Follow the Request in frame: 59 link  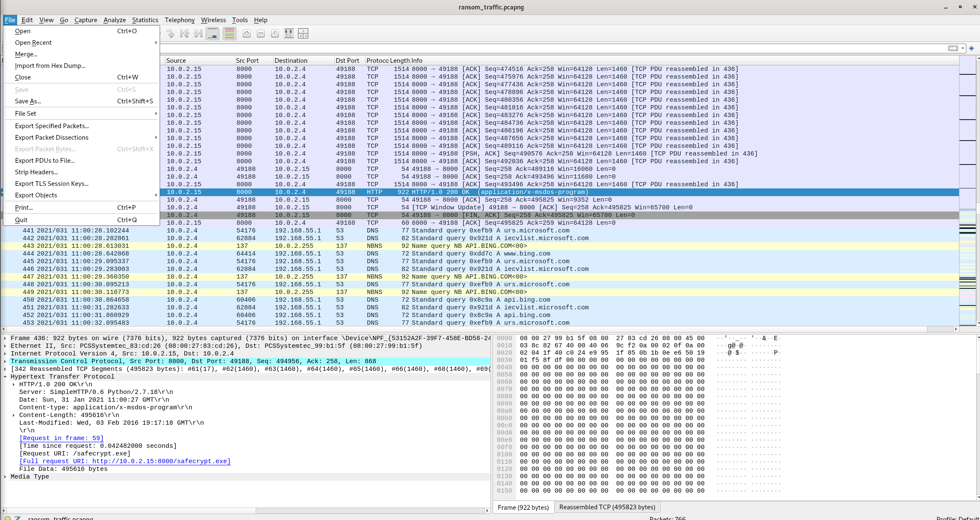pyautogui.click(x=61, y=438)
